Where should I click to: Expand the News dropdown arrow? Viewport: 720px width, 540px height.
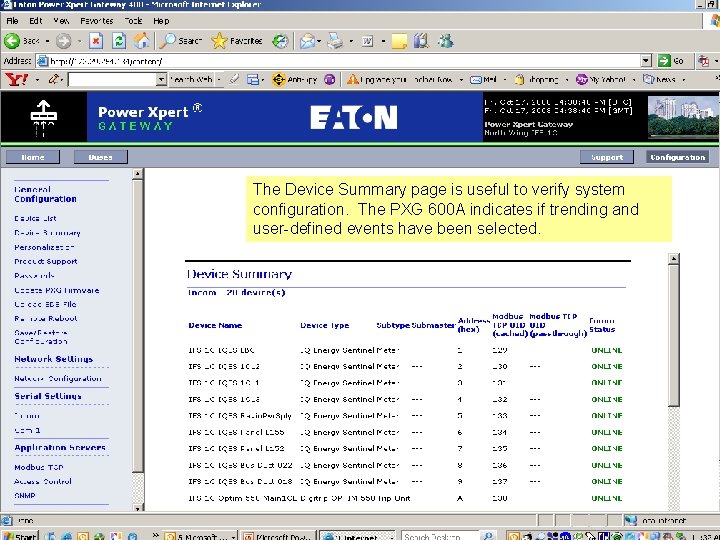point(684,80)
